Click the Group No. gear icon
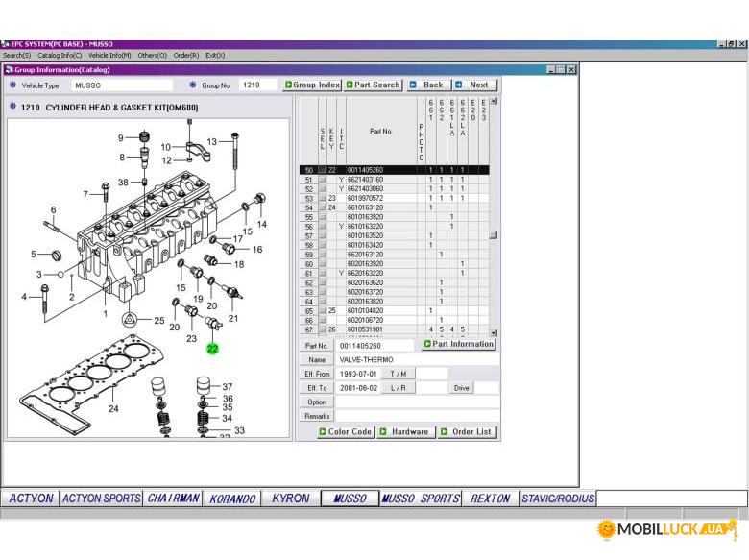 click(x=192, y=85)
